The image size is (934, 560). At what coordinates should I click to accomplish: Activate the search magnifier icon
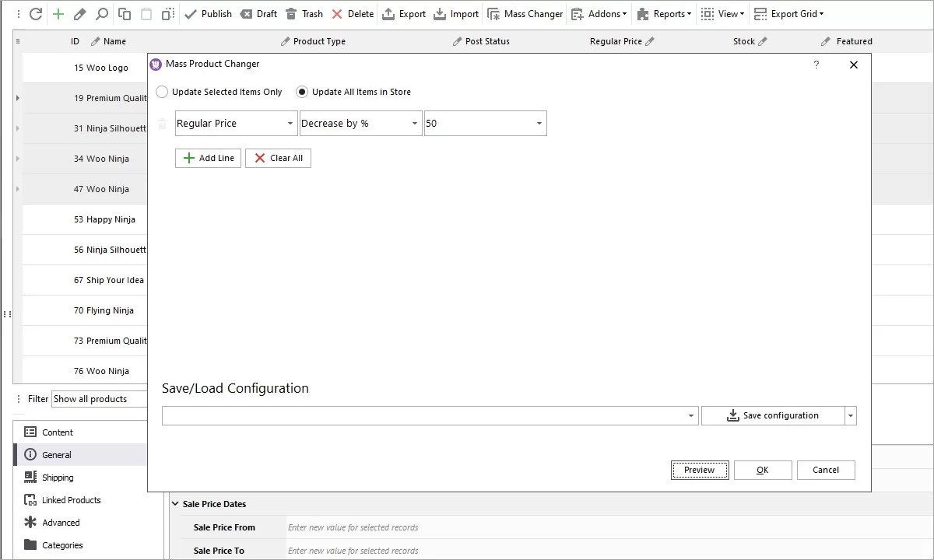(x=101, y=13)
